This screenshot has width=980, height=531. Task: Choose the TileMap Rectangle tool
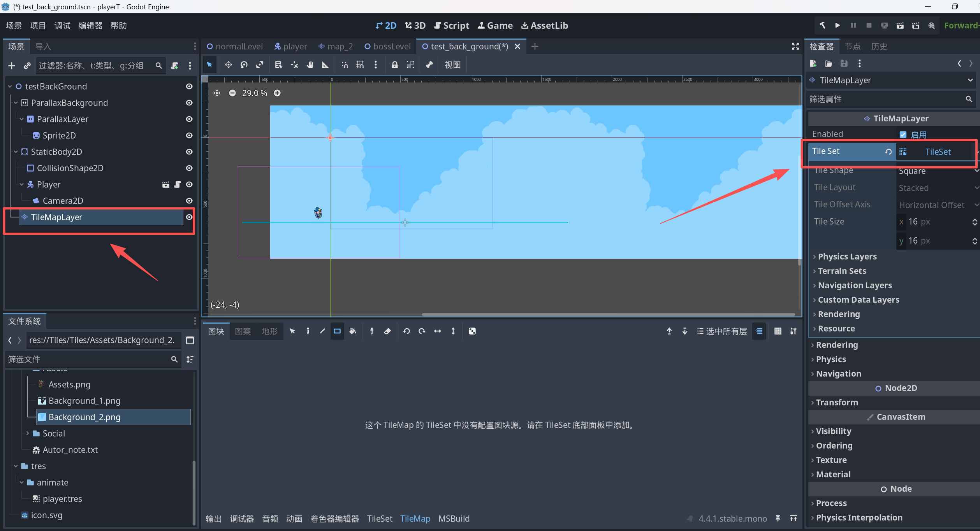(x=337, y=331)
